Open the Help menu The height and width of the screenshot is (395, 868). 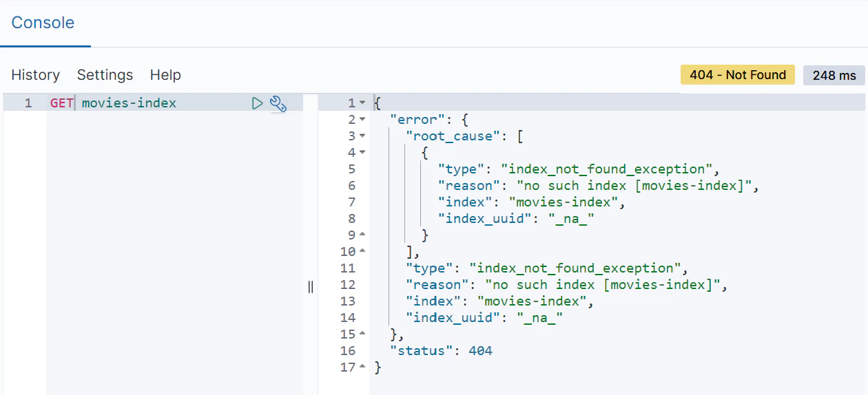tap(165, 75)
